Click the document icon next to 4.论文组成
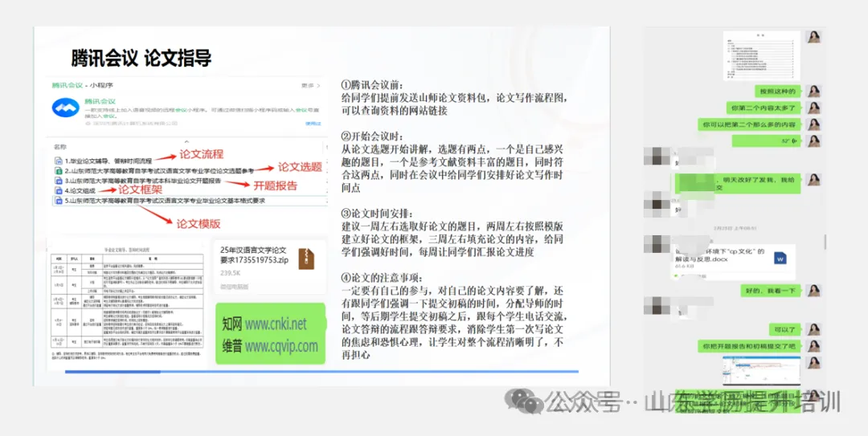The width and height of the screenshot is (868, 436). coord(59,191)
